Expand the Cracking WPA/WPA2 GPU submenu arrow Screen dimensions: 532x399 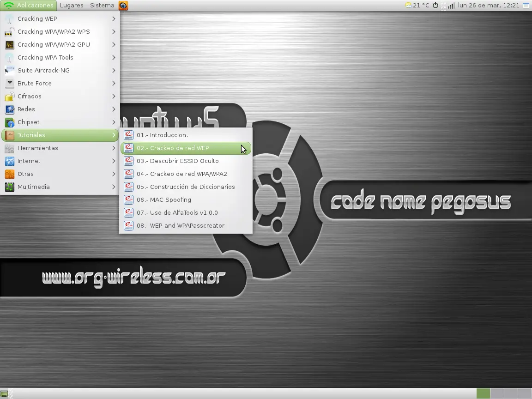point(114,44)
